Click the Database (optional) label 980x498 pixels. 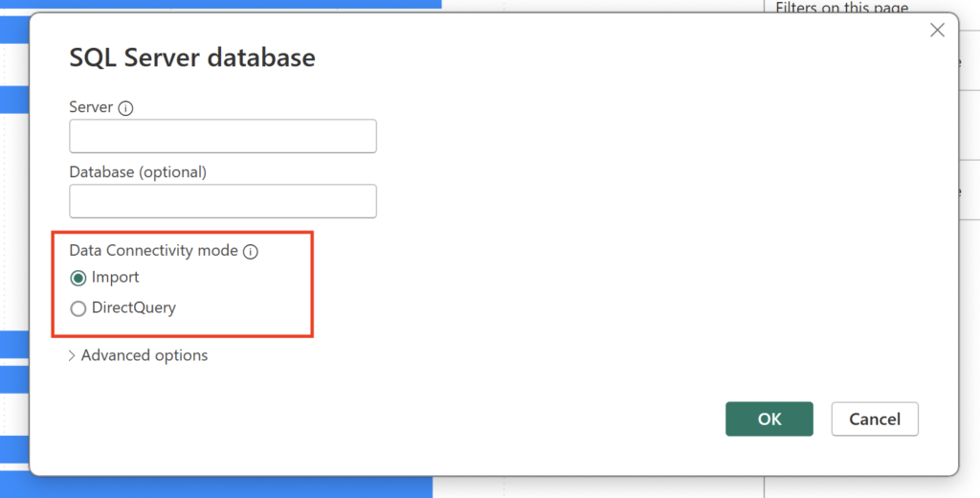pos(138,172)
